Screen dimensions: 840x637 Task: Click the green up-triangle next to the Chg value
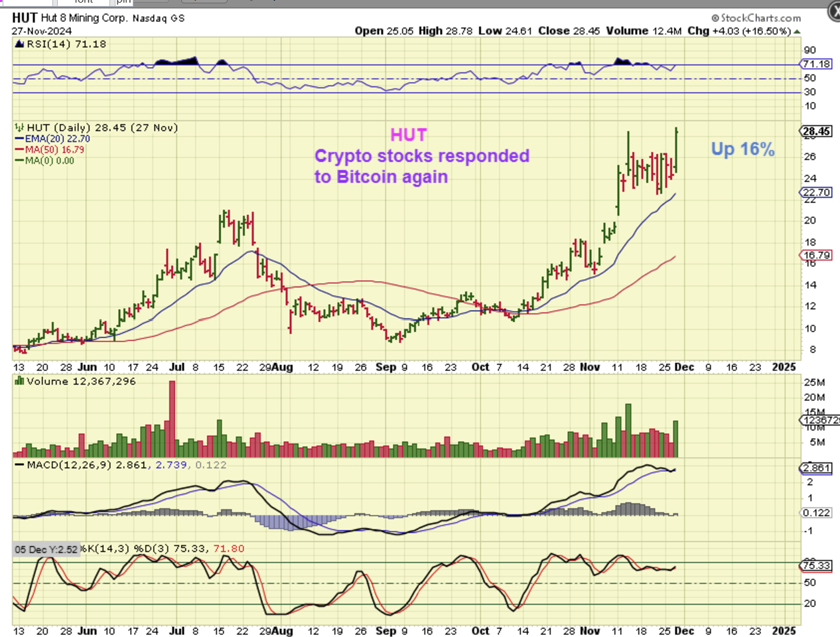pyautogui.click(x=797, y=31)
